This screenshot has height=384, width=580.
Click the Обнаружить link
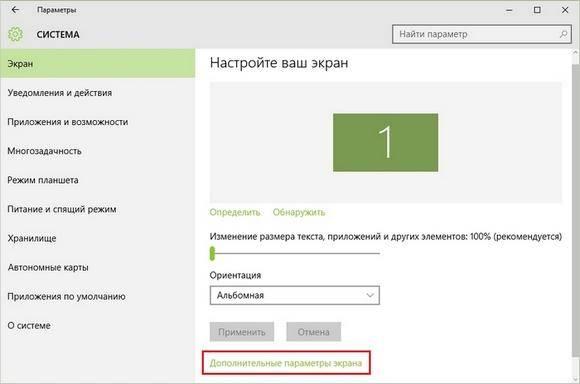click(x=299, y=212)
